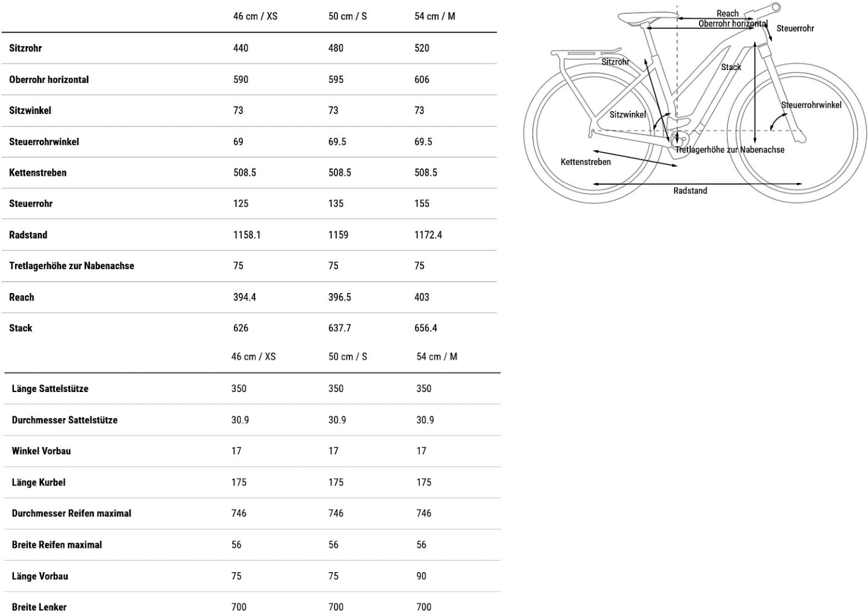Click the 54 cm / M header in the upper table
Viewport: 868px width, 615px height.
(435, 16)
